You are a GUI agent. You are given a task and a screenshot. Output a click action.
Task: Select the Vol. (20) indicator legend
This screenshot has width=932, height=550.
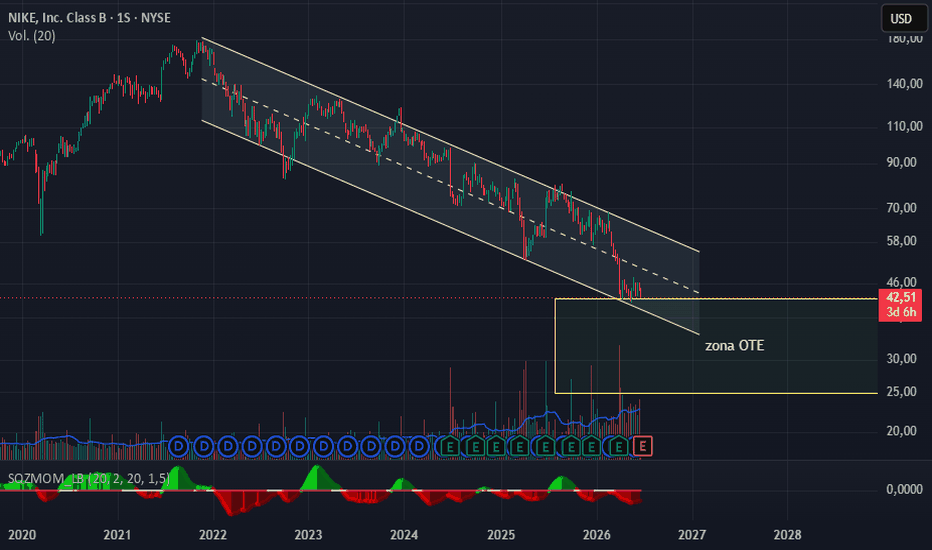pyautogui.click(x=32, y=36)
